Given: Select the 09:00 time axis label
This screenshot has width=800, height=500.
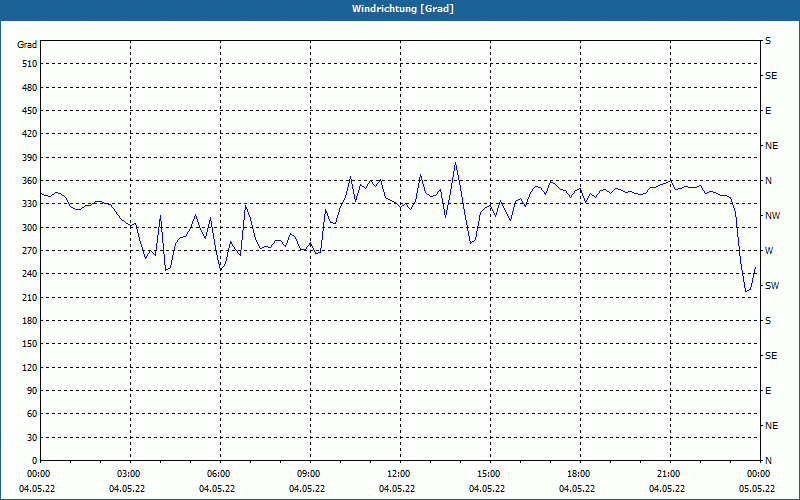Looking at the screenshot, I should (x=309, y=474).
